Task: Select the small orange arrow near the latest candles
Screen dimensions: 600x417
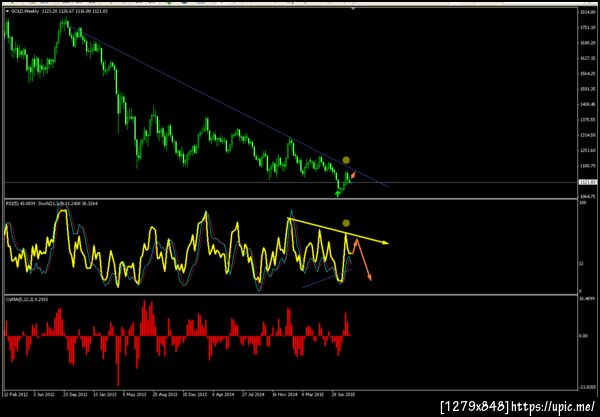Action: pyautogui.click(x=353, y=175)
